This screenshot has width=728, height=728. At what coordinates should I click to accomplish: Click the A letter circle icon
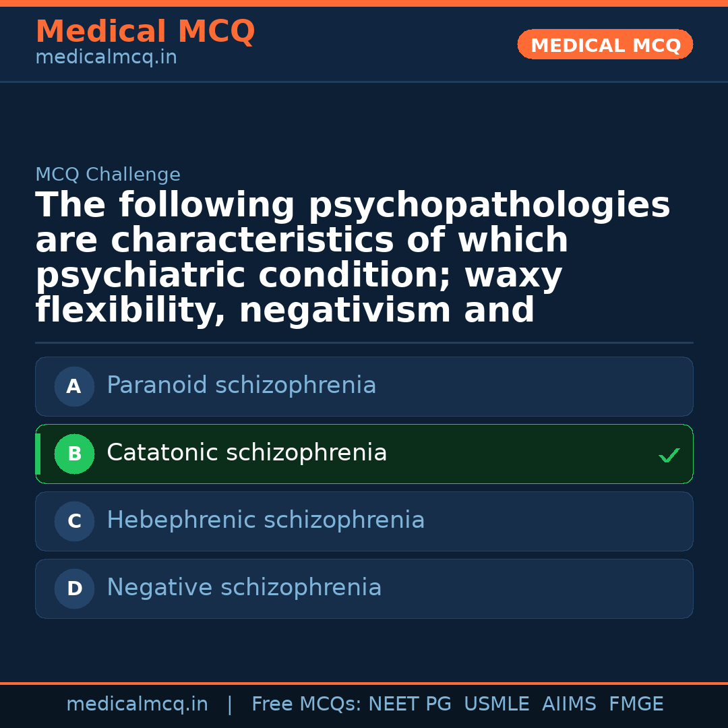pyautogui.click(x=74, y=387)
